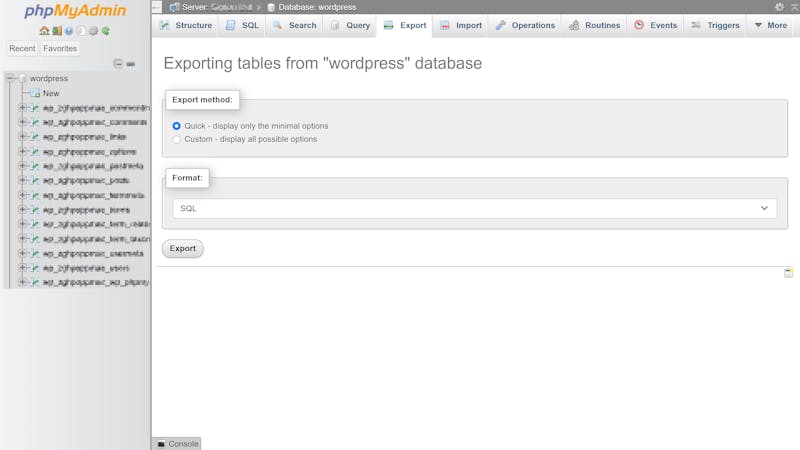The height and width of the screenshot is (450, 800).
Task: Browse the term_relationships table by name
Action: tap(96, 224)
